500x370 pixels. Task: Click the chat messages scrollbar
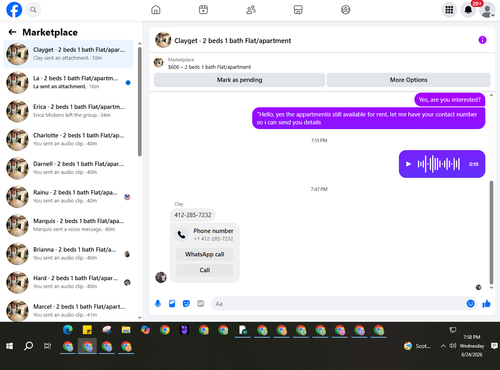coord(491,232)
